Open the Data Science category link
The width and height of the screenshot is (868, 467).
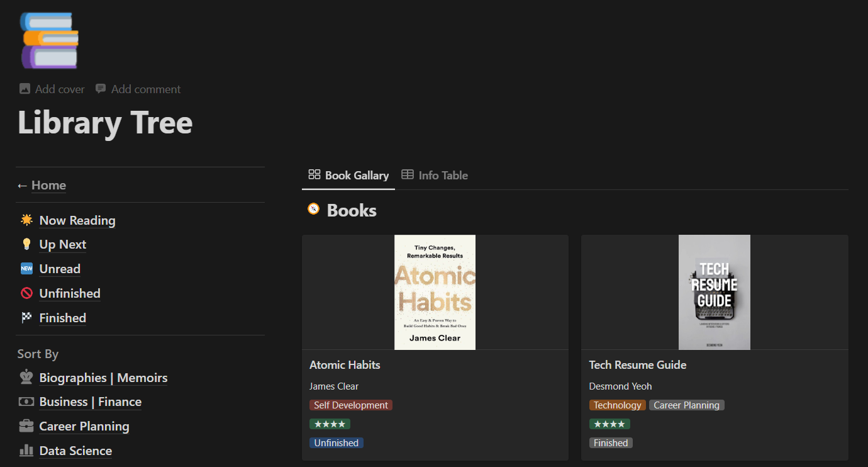pyautogui.click(x=75, y=451)
